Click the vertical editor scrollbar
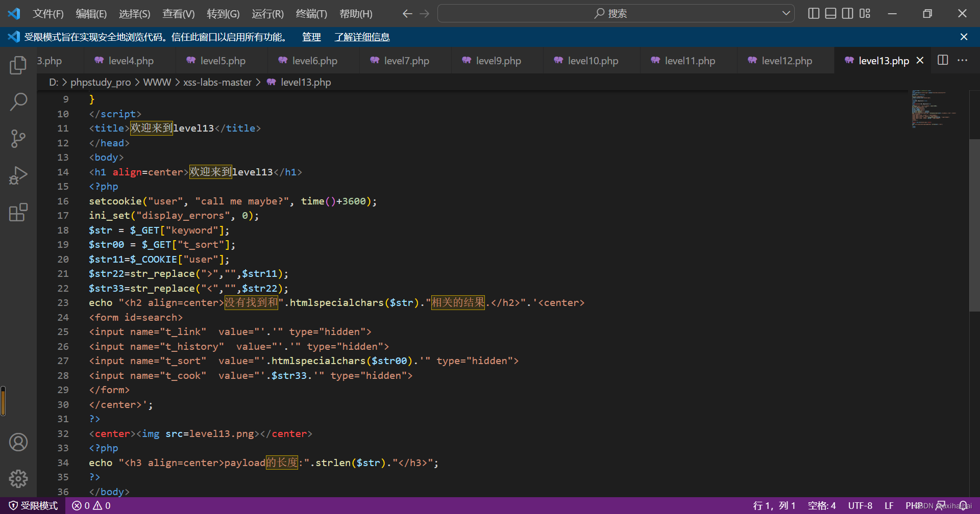The height and width of the screenshot is (514, 980). pyautogui.click(x=974, y=224)
